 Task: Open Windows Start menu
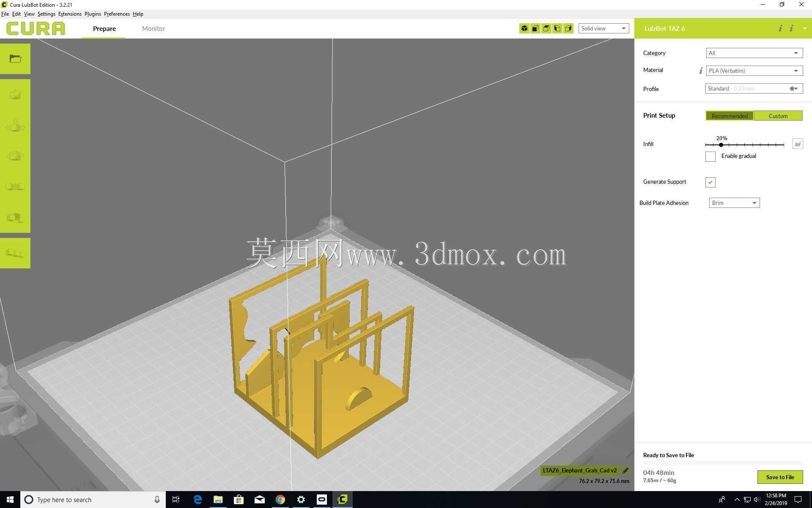(10, 500)
